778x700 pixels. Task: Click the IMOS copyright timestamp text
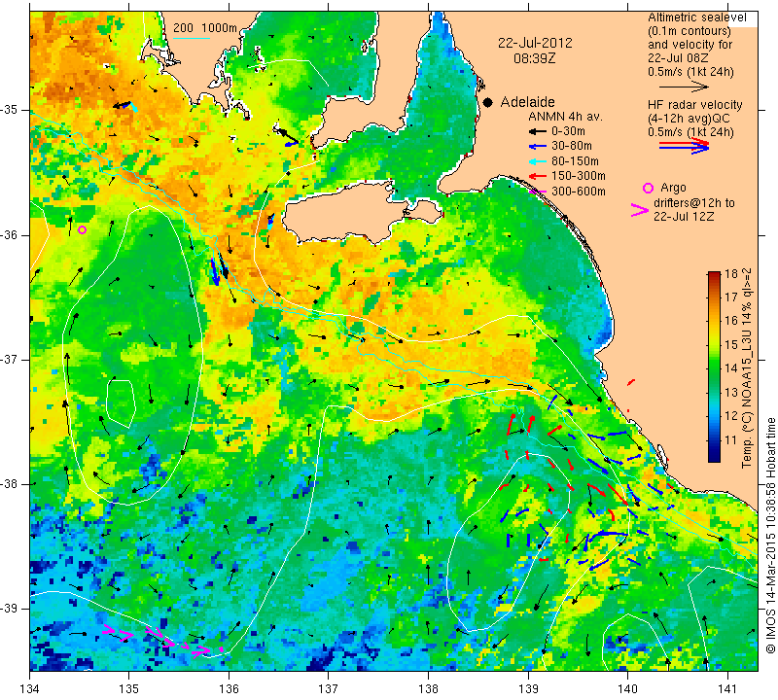tap(770, 535)
